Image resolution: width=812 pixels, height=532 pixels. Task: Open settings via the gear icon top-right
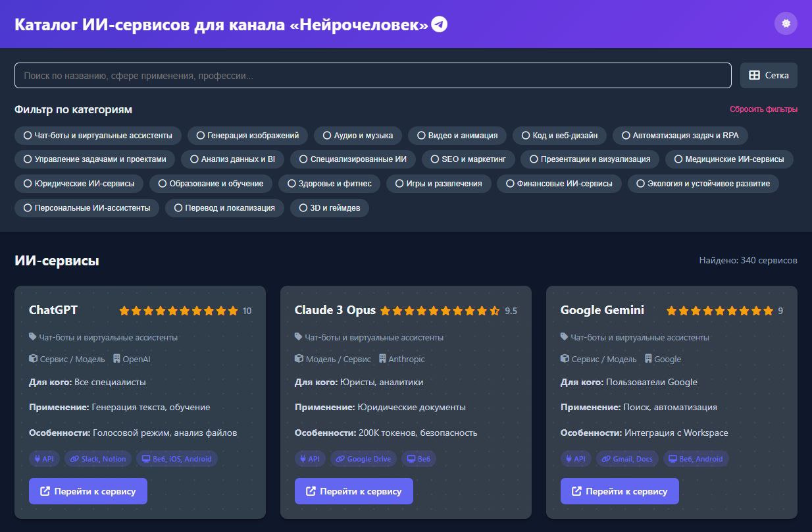784,23
